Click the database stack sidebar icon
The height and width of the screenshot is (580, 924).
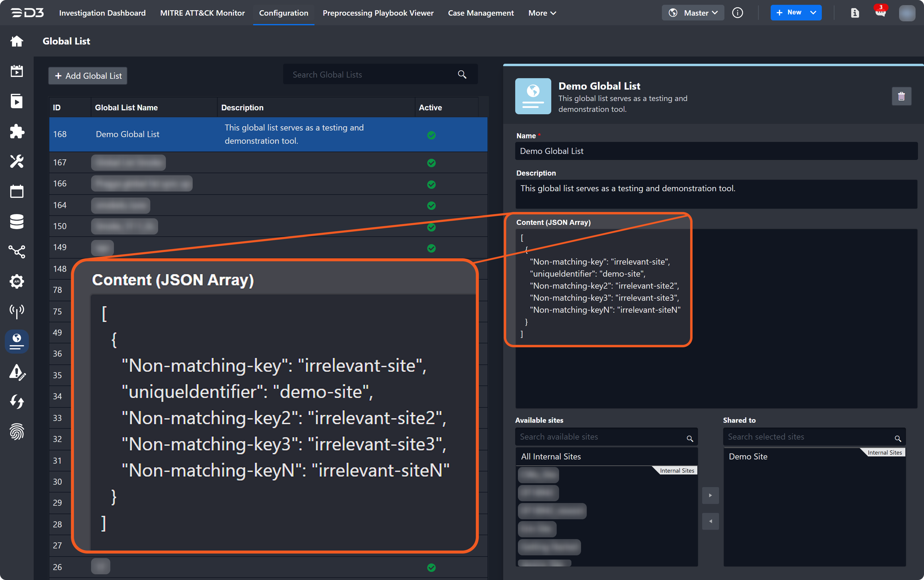coord(17,222)
